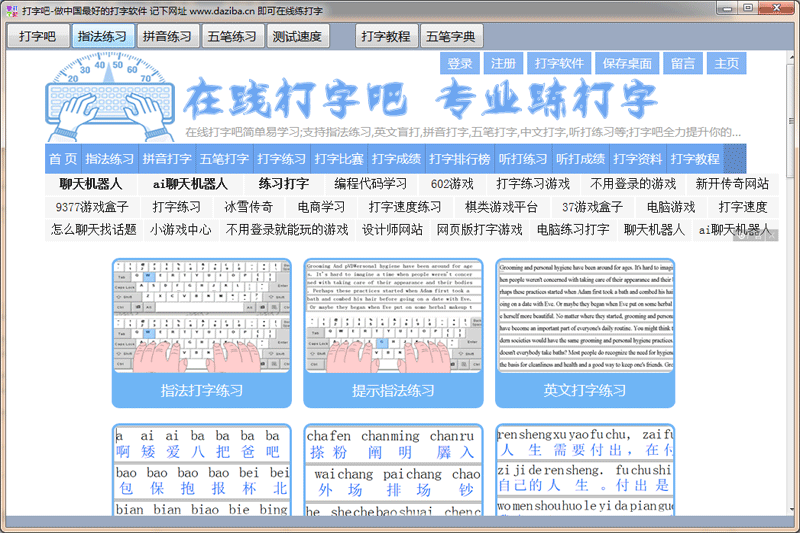This screenshot has height=533, width=800.
Task: Open the 提示指法练习 card thumbnail
Action: point(393,333)
